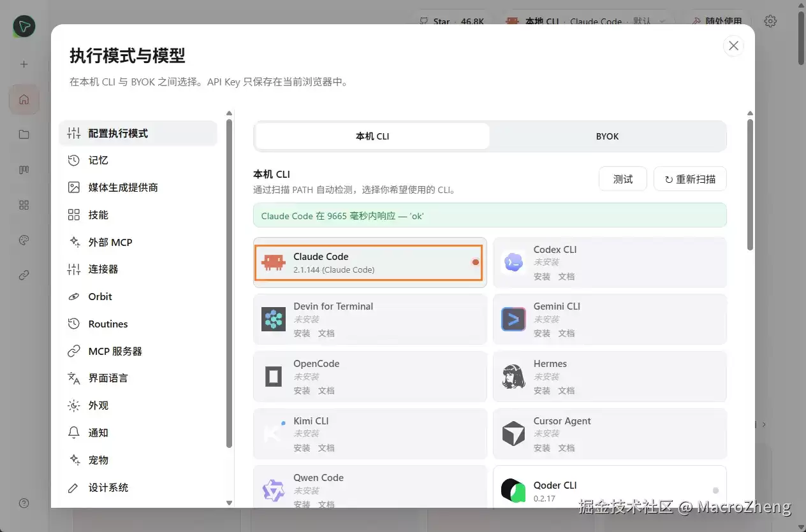Select the Qoder CLI card
The width and height of the screenshot is (806, 532).
(610, 488)
